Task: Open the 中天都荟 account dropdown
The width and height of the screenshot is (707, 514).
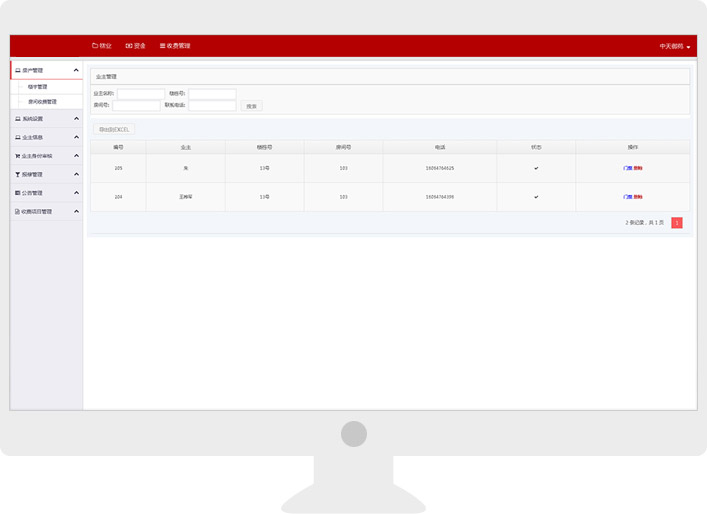Action: coord(674,47)
